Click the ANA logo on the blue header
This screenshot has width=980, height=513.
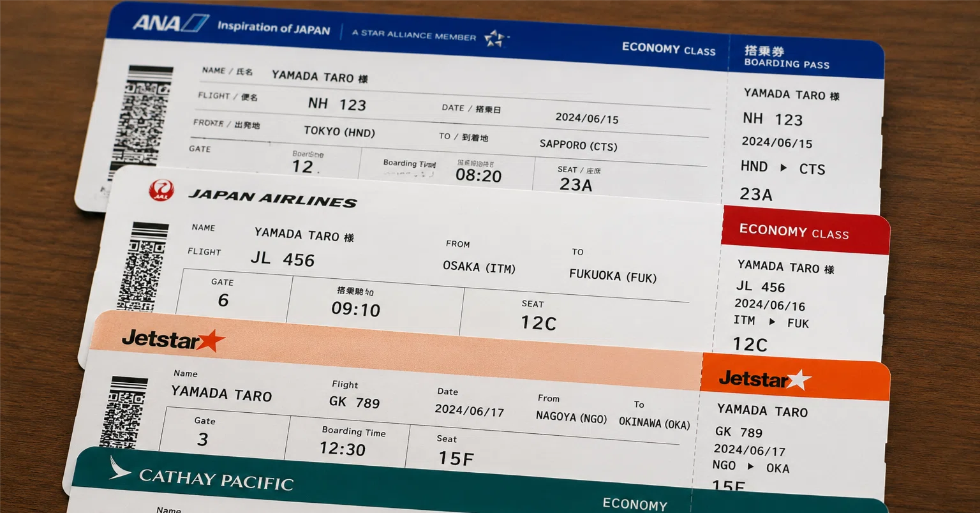coord(170,24)
